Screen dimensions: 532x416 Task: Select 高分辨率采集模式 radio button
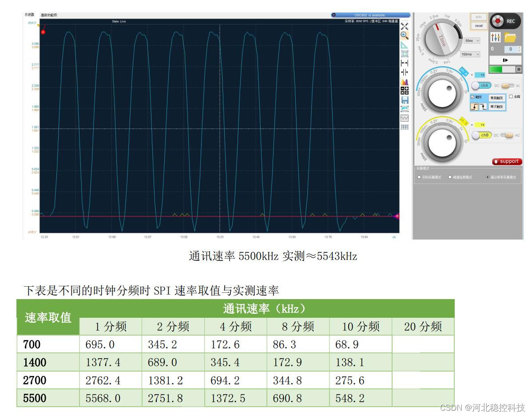tap(488, 177)
